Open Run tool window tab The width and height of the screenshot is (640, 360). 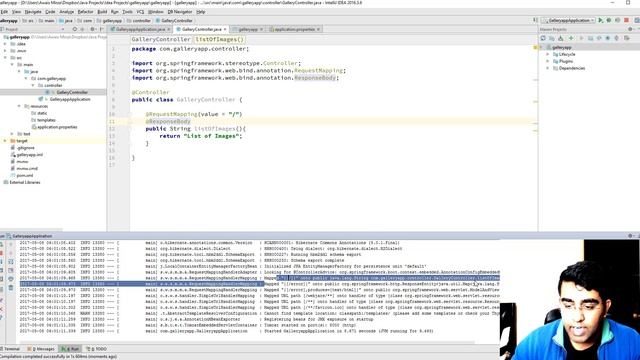(x=71, y=349)
